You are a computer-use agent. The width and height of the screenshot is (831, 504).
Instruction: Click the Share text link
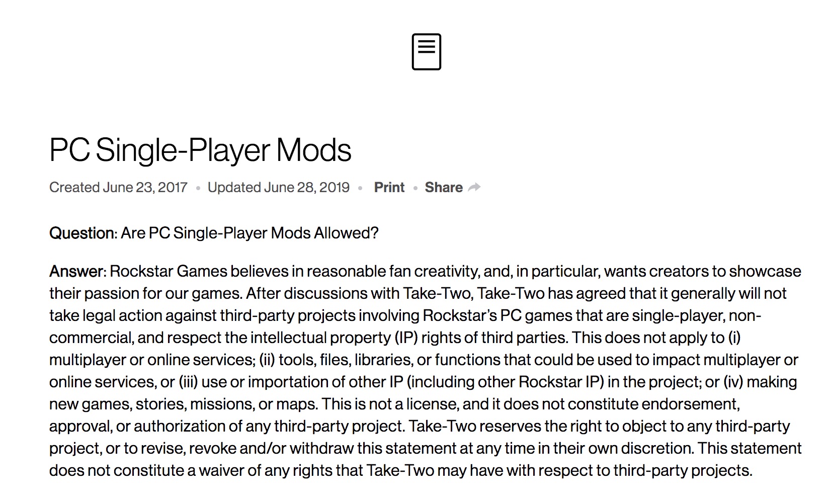tap(443, 188)
